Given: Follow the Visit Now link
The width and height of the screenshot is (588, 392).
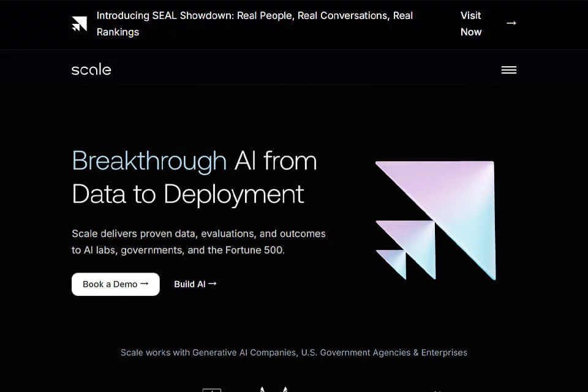Looking at the screenshot, I should 470,24.
